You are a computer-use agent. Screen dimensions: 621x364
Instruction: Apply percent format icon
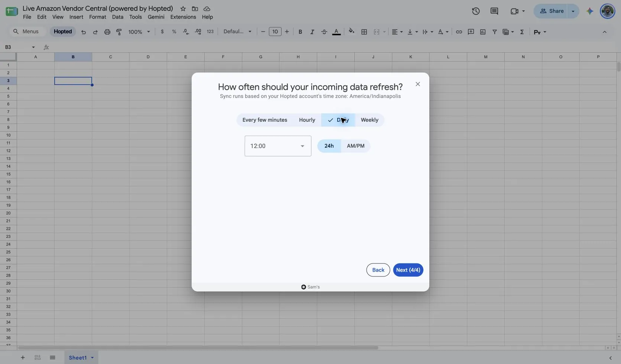click(x=174, y=32)
